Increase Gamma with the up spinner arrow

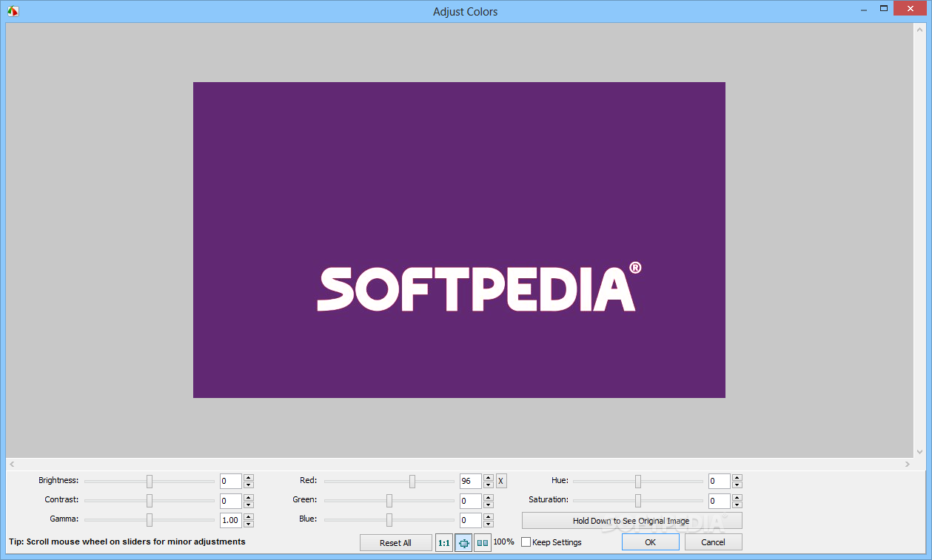[249, 516]
